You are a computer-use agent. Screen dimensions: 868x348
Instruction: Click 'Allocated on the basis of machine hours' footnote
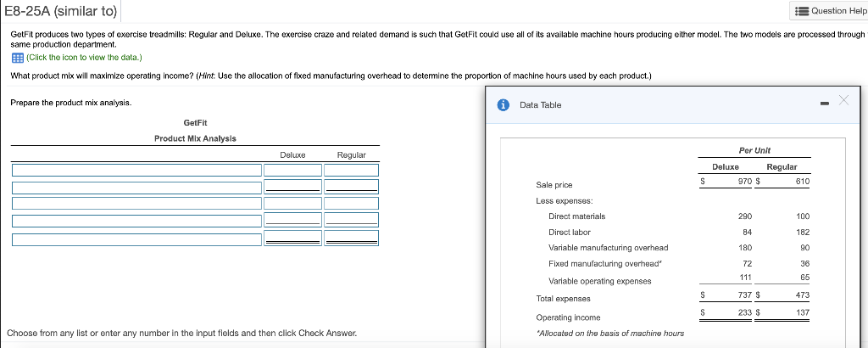pyautogui.click(x=610, y=333)
